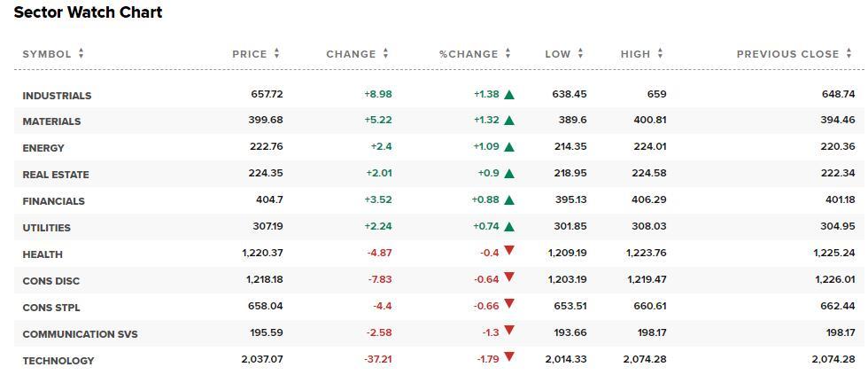868x375 pixels.
Task: Click the Utilities sector symbol
Action: coord(46,228)
